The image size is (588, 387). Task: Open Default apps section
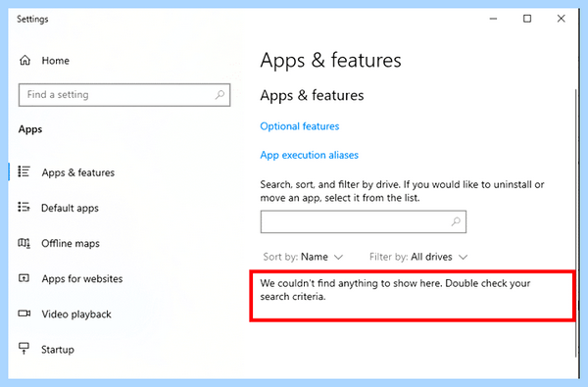70,208
